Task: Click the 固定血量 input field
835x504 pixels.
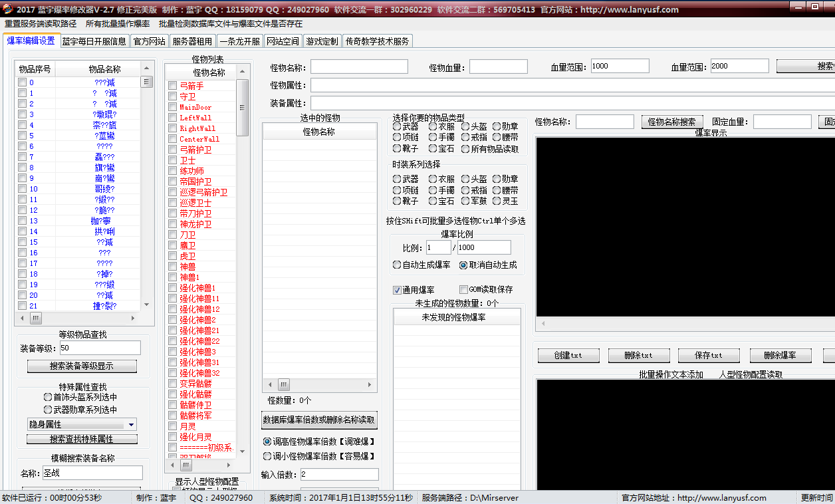Action: pyautogui.click(x=782, y=122)
